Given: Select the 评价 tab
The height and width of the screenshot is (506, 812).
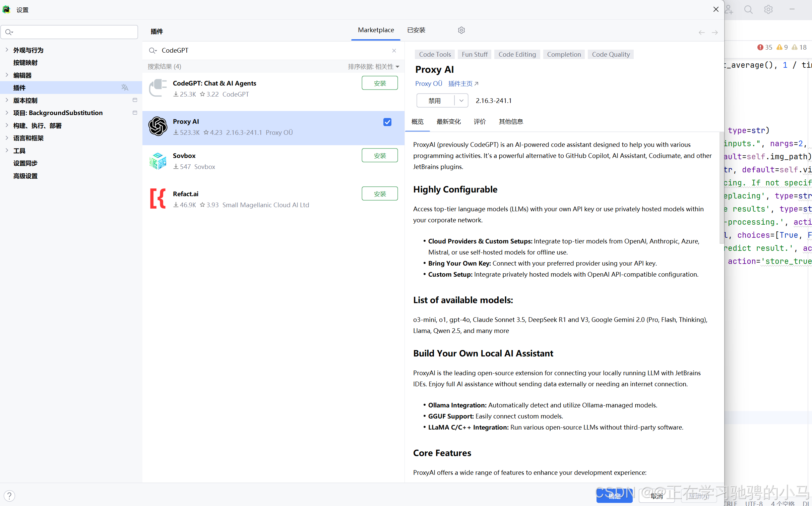Looking at the screenshot, I should click(x=480, y=122).
